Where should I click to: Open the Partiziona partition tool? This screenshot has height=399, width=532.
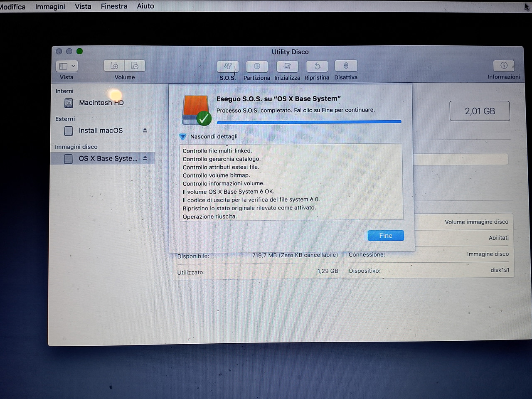257,66
